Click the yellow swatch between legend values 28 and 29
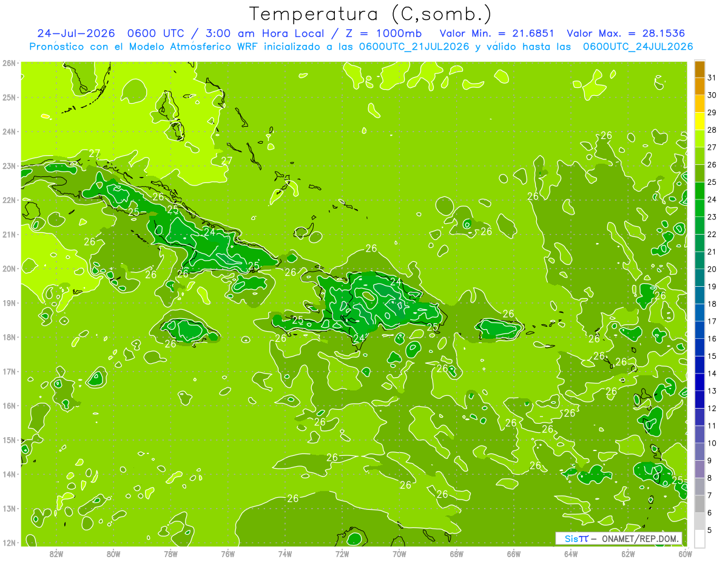The height and width of the screenshot is (562, 728). point(699,121)
